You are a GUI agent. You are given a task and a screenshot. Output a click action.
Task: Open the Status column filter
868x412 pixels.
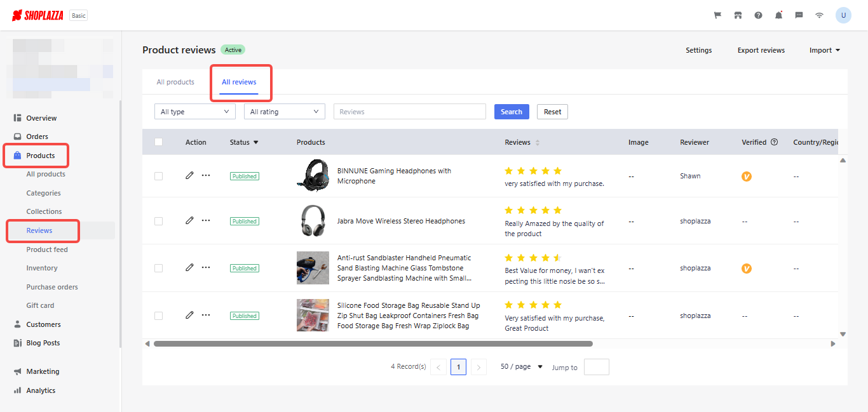[x=256, y=142]
